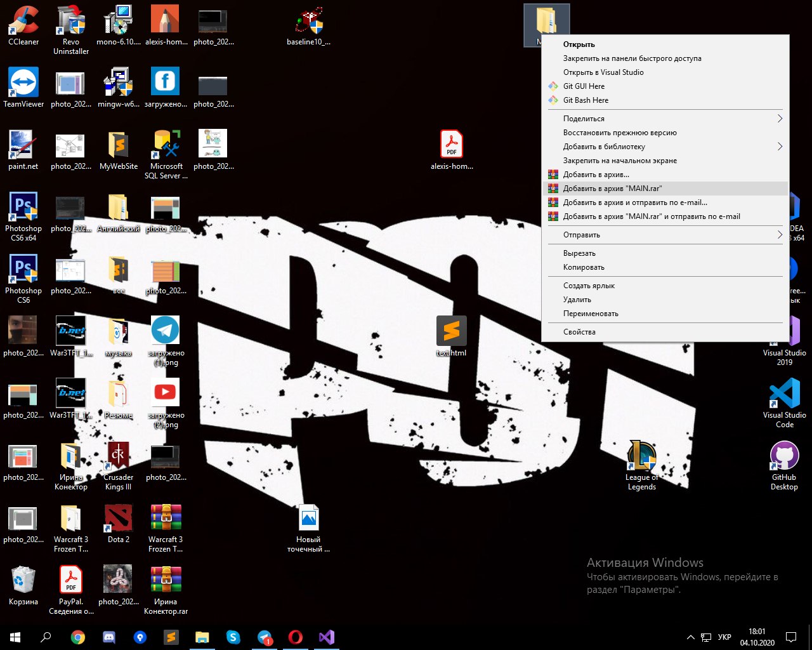Select Открыть в Visual Studio entry

[x=665, y=72]
